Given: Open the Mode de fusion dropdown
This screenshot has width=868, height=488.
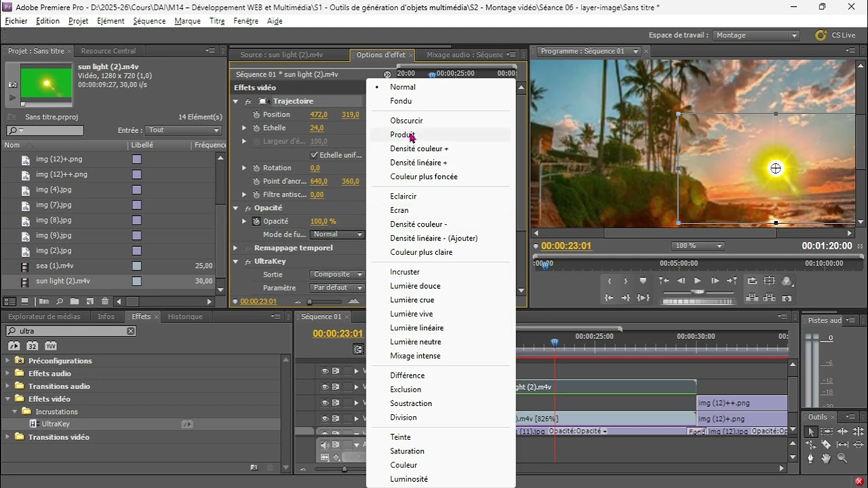Looking at the screenshot, I should pos(338,235).
